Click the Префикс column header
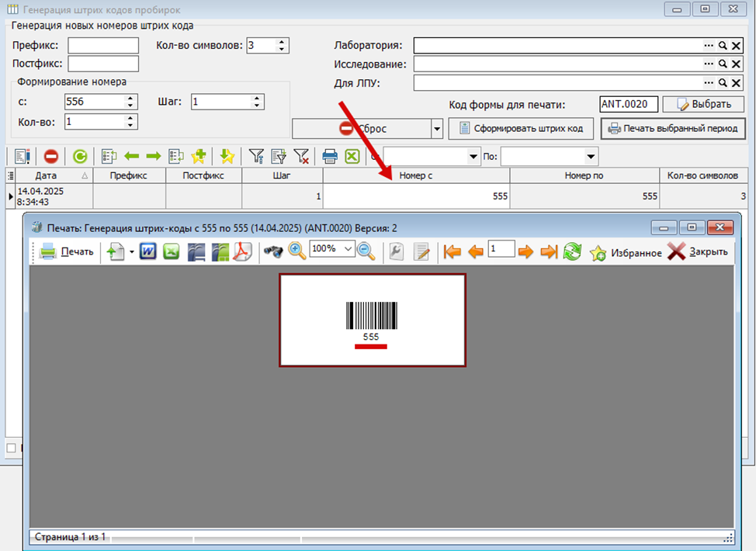The height and width of the screenshot is (551, 756). (x=129, y=175)
